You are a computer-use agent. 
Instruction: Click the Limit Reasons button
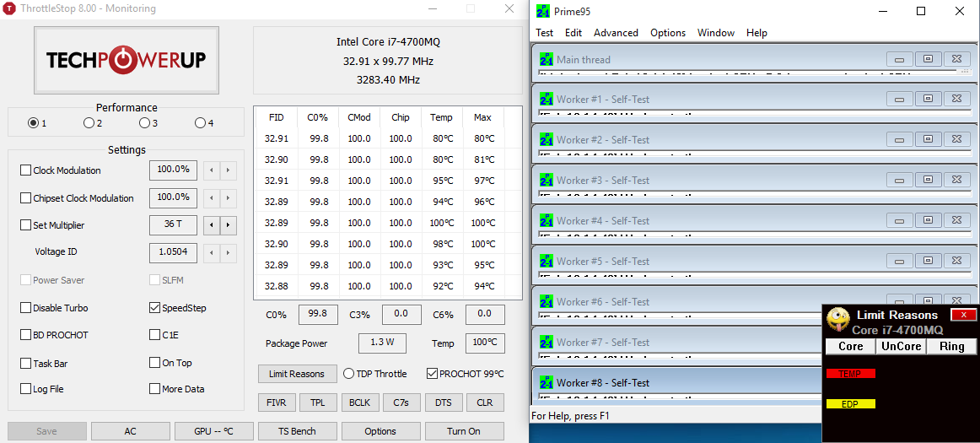298,374
